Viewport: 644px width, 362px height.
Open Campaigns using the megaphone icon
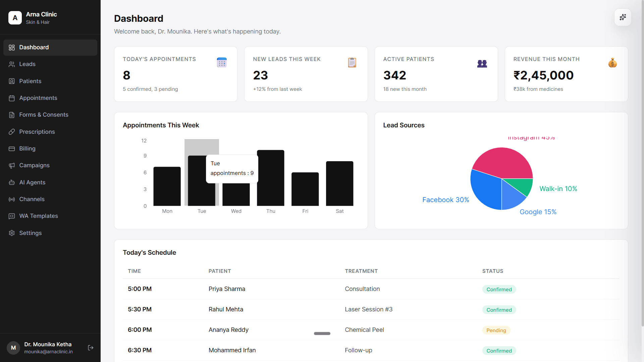[x=12, y=165]
